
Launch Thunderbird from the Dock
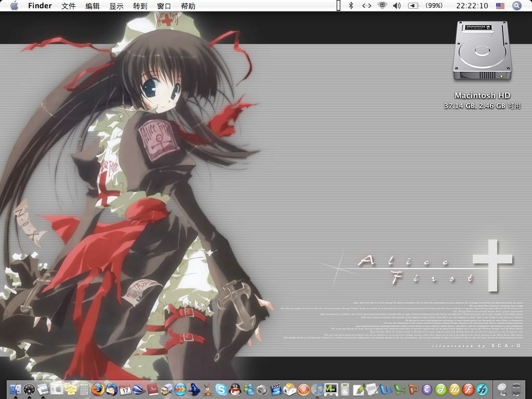tap(111, 389)
